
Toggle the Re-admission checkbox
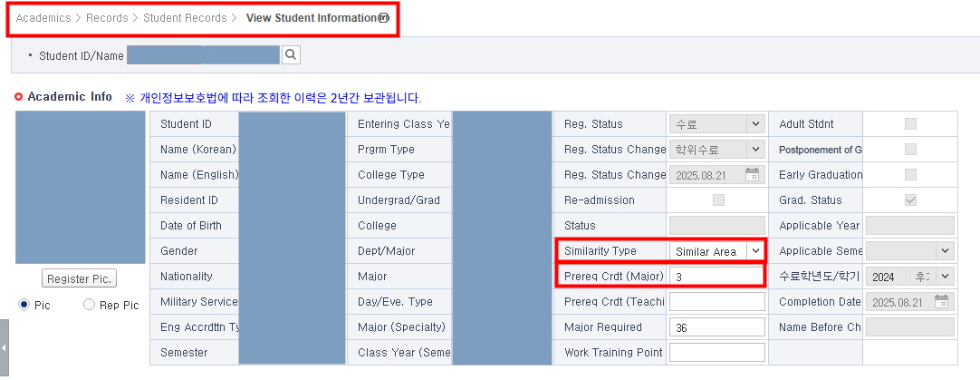pyautogui.click(x=718, y=200)
